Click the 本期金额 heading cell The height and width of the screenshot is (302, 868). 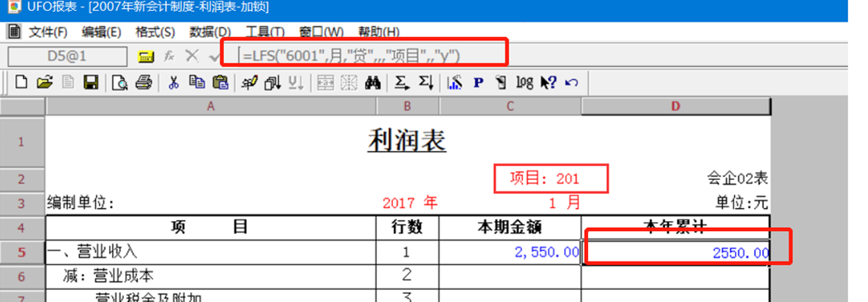(x=510, y=228)
